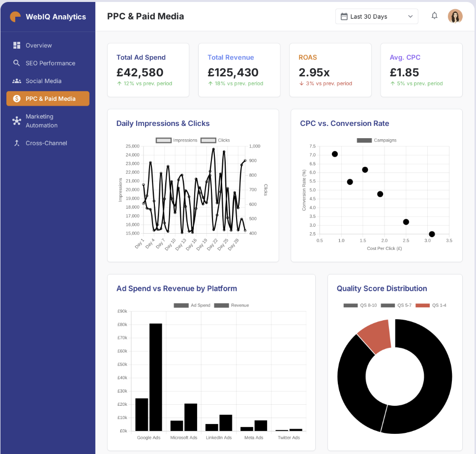Screen dimensions: 476x454
Task: Open notifications with the bell icon
Action: click(x=434, y=16)
